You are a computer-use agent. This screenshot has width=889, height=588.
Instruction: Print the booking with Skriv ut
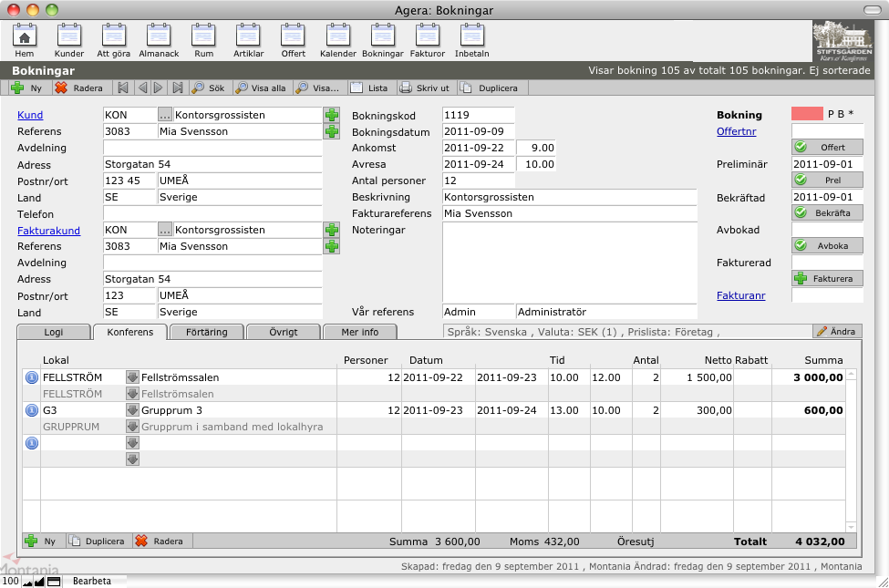point(425,88)
